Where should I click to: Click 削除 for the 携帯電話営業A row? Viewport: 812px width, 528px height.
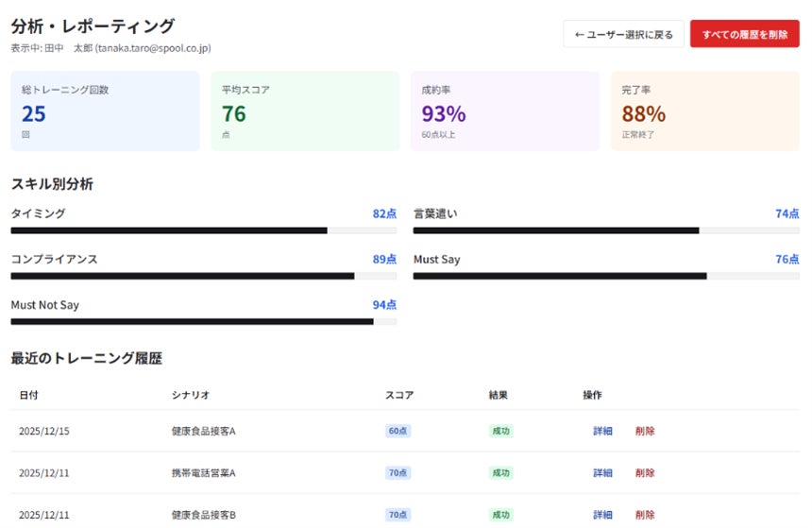point(645,473)
